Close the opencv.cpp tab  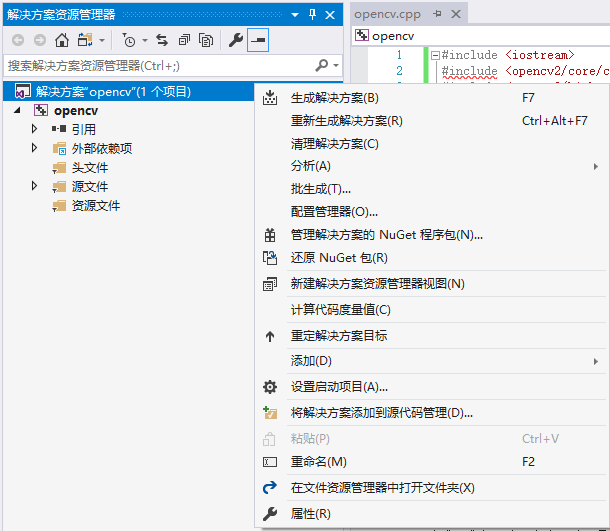click(x=456, y=14)
